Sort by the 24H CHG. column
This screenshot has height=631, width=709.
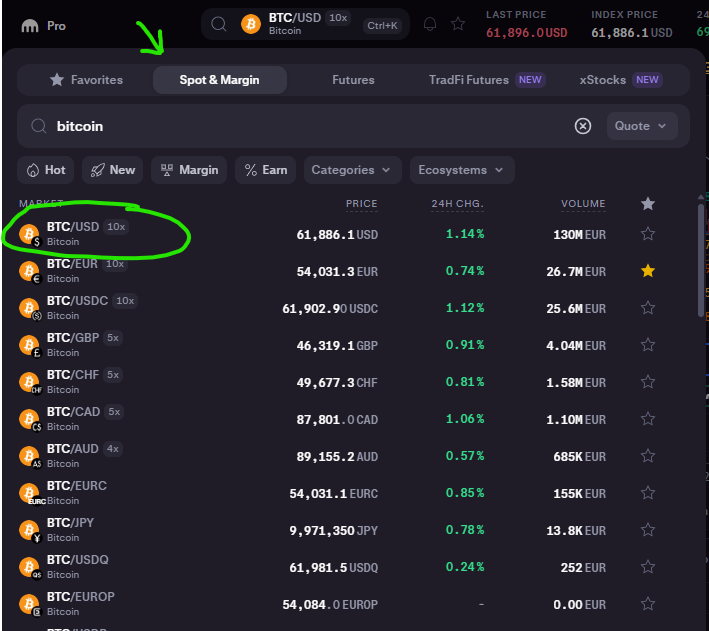[x=457, y=204]
